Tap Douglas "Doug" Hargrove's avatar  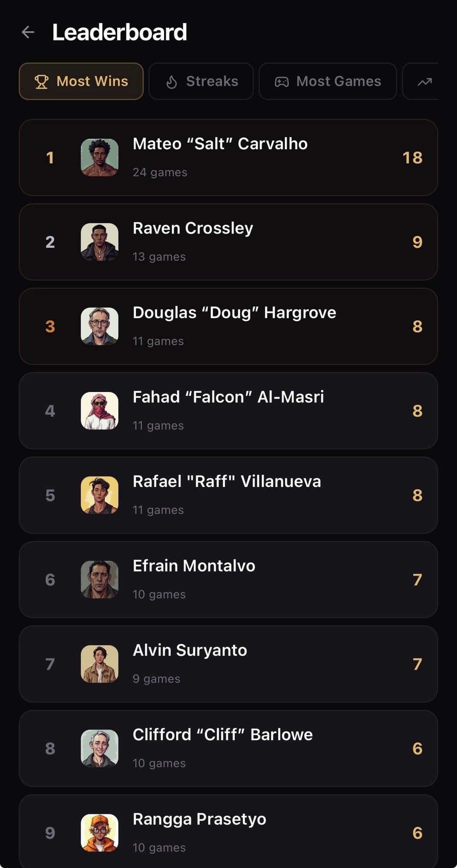pyautogui.click(x=99, y=326)
